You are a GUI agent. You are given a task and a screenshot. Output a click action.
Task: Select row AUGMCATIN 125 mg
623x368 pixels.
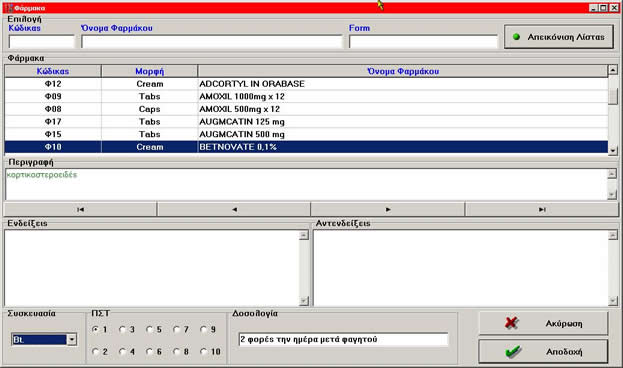[306, 122]
